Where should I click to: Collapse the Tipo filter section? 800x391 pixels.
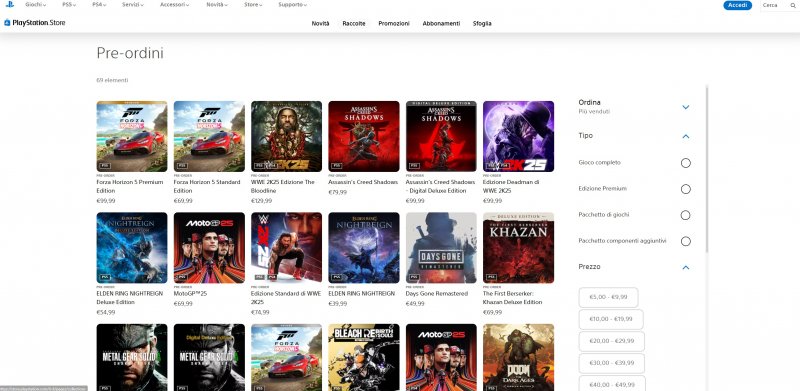click(686, 136)
